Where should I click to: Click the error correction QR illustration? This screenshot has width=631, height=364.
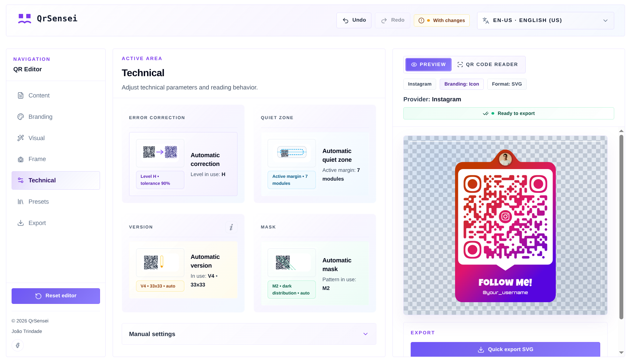pos(160,152)
